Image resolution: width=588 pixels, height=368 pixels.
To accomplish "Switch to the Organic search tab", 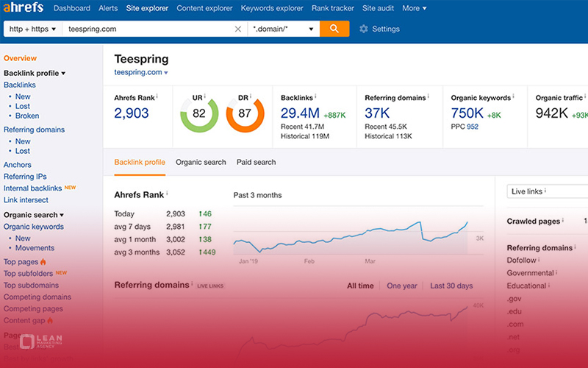I will [201, 162].
